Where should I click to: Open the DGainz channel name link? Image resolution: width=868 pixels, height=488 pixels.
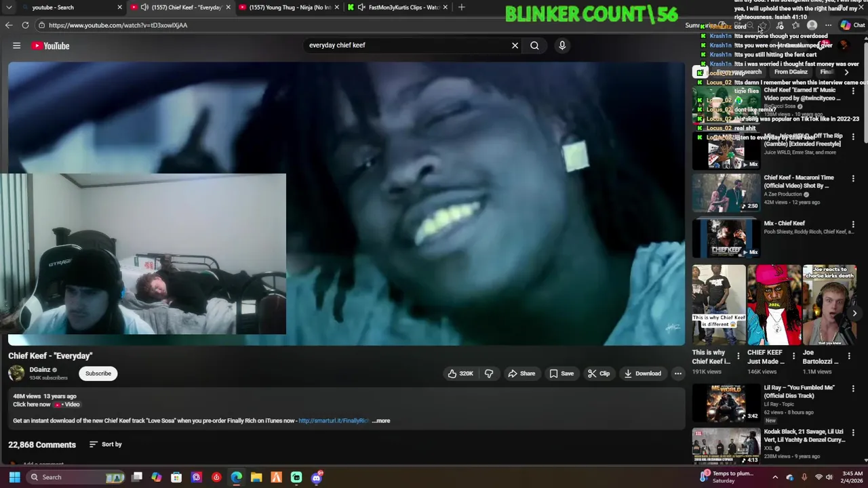[40, 369]
